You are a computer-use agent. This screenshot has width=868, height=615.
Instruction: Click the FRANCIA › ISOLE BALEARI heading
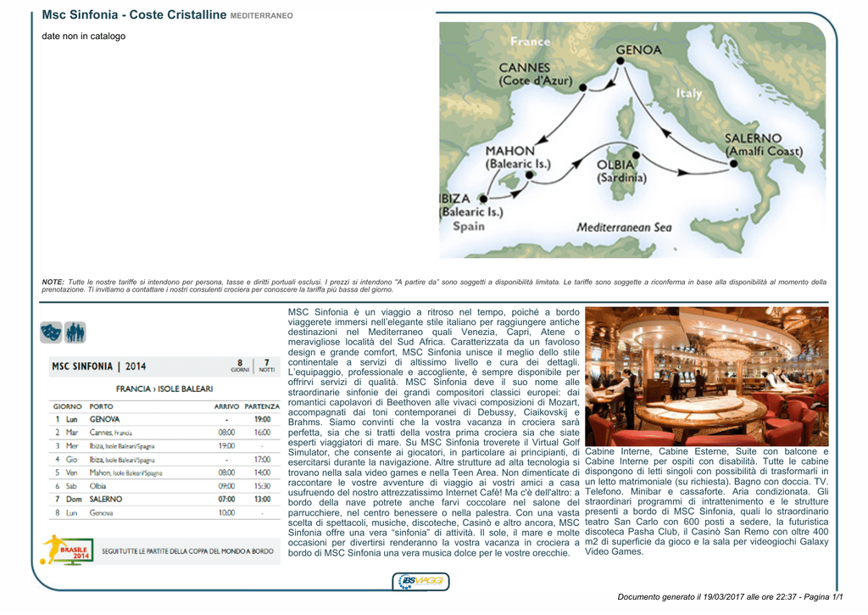tap(164, 389)
